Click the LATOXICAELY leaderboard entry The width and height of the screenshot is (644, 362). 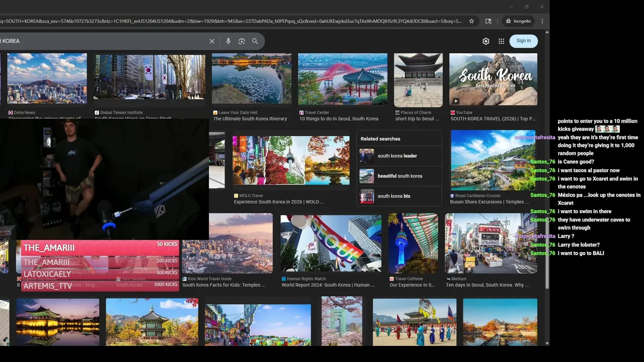[100, 274]
